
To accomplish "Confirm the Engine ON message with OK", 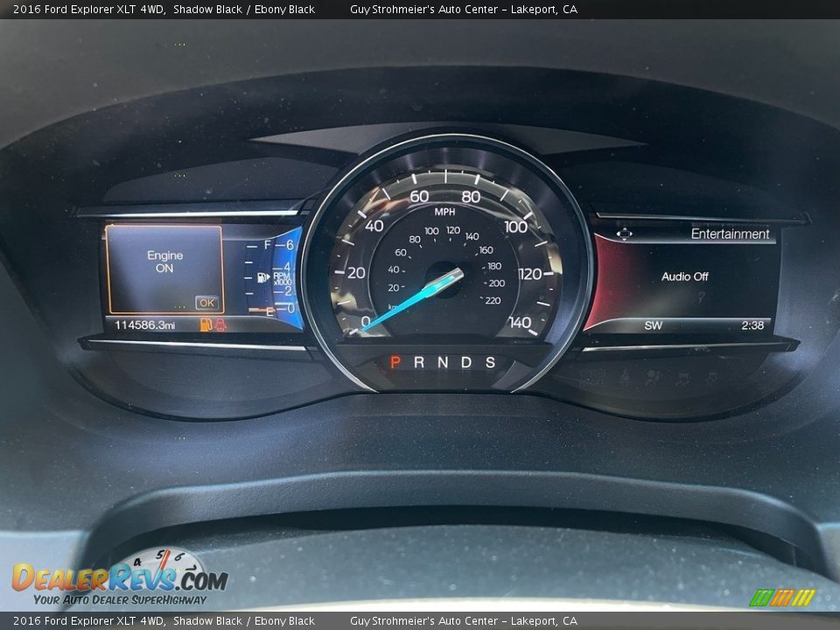I will pyautogui.click(x=206, y=303).
